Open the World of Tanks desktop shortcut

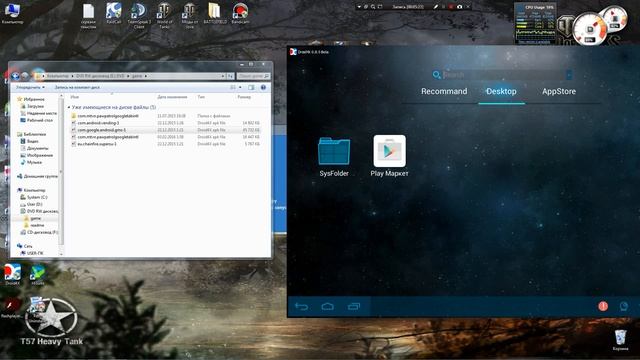[x=164, y=15]
